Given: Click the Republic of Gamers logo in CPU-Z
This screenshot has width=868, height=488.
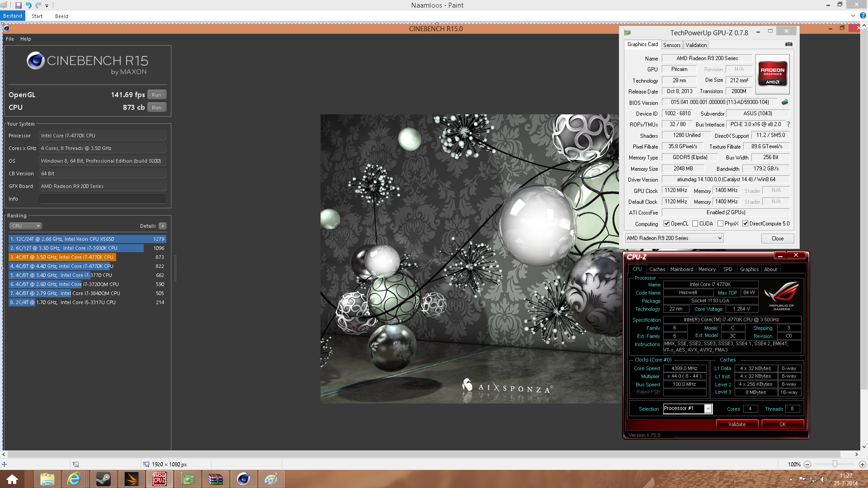Looking at the screenshot, I should click(782, 296).
